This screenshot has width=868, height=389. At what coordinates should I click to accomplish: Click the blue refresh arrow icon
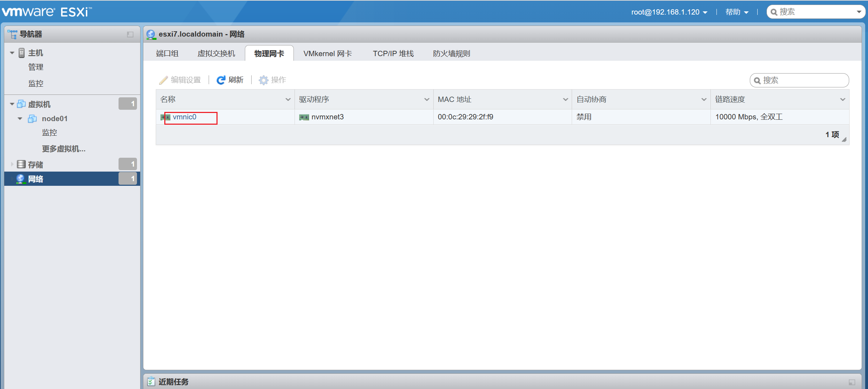tap(221, 80)
